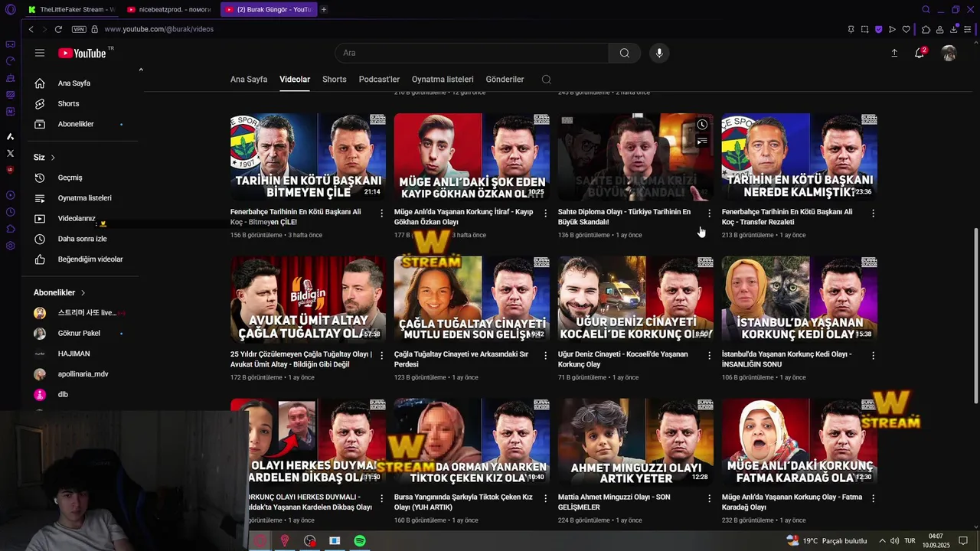Screen dimensions: 980x551
Task: Open the Windows notification center icon
Action: [x=963, y=541]
